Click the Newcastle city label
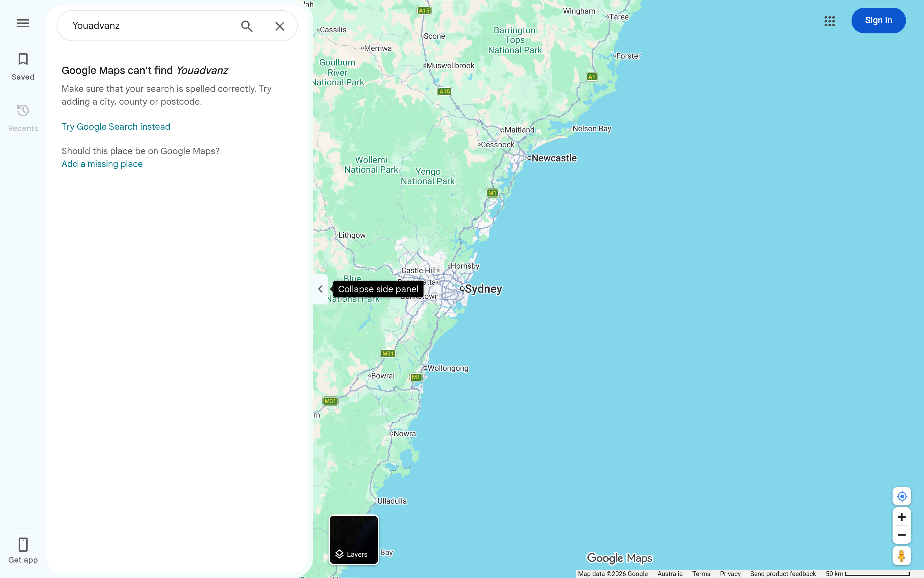Screen dimensions: 924x578 [554, 158]
